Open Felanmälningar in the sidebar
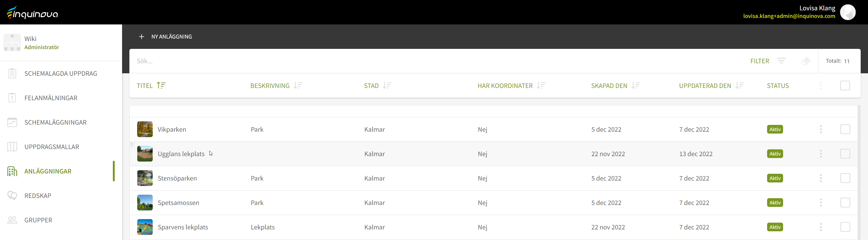 click(x=51, y=98)
